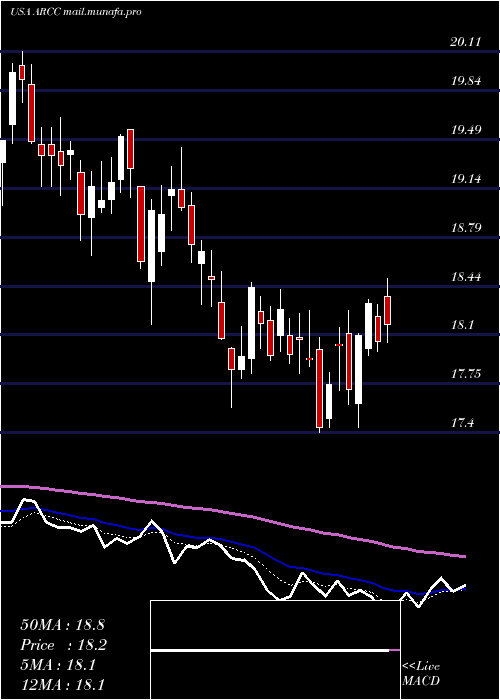This screenshot has height=700, width=500.
Task: Click the last red candlestick on the right
Action: (x=388, y=310)
